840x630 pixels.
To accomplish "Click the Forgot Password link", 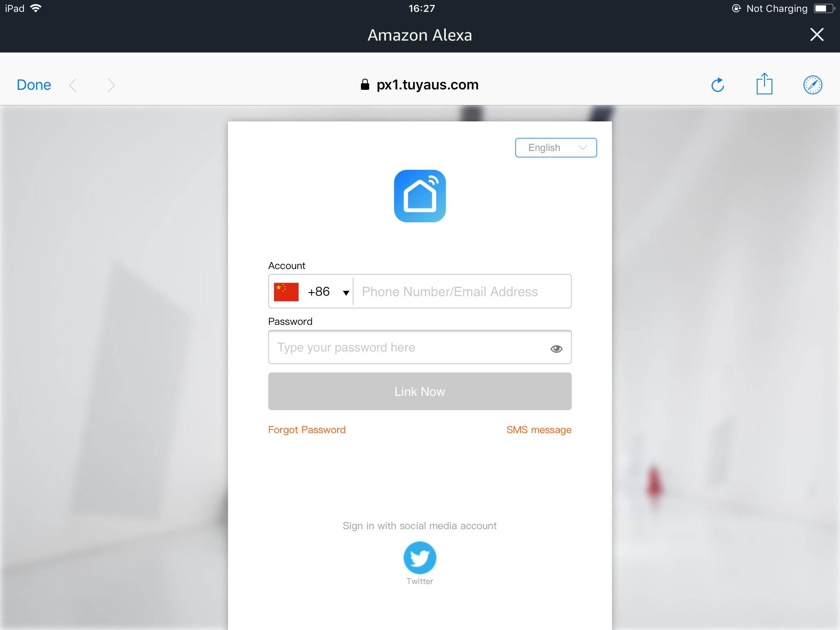I will (x=307, y=429).
